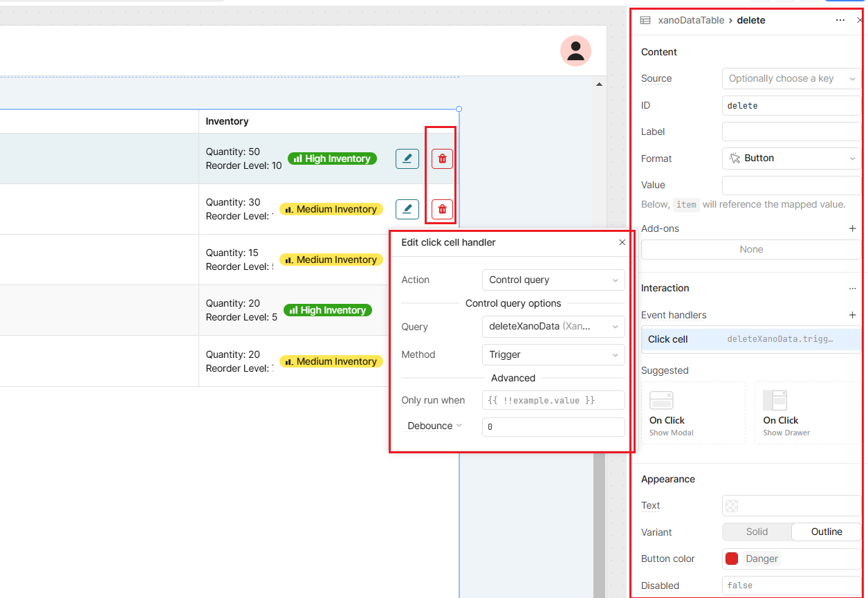Add a new event handler with plus icon

tap(852, 315)
